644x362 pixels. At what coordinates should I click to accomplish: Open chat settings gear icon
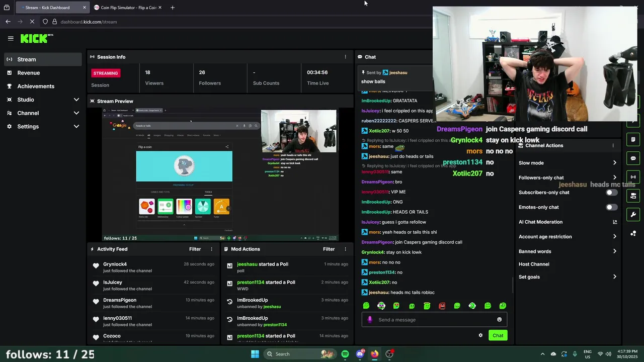(480, 335)
